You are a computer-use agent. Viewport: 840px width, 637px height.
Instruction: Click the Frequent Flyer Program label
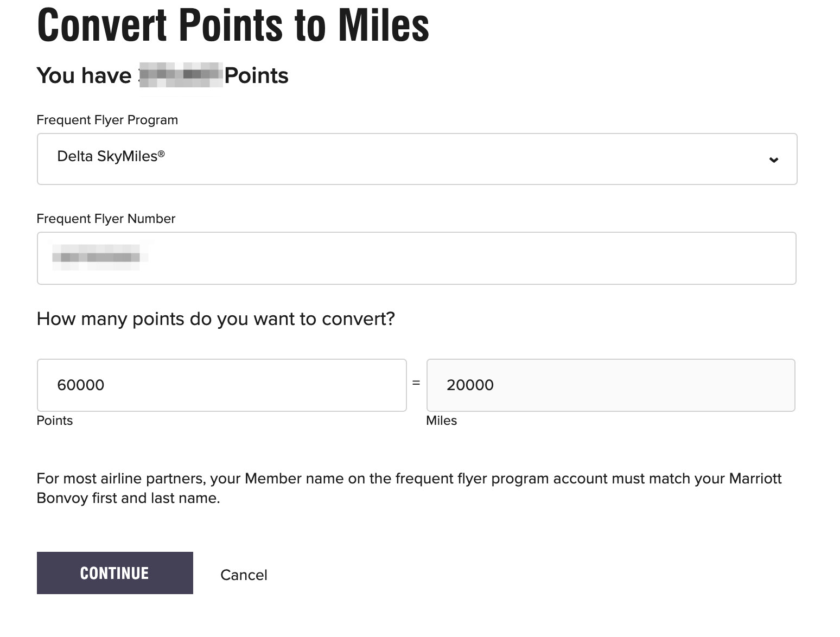(x=107, y=120)
